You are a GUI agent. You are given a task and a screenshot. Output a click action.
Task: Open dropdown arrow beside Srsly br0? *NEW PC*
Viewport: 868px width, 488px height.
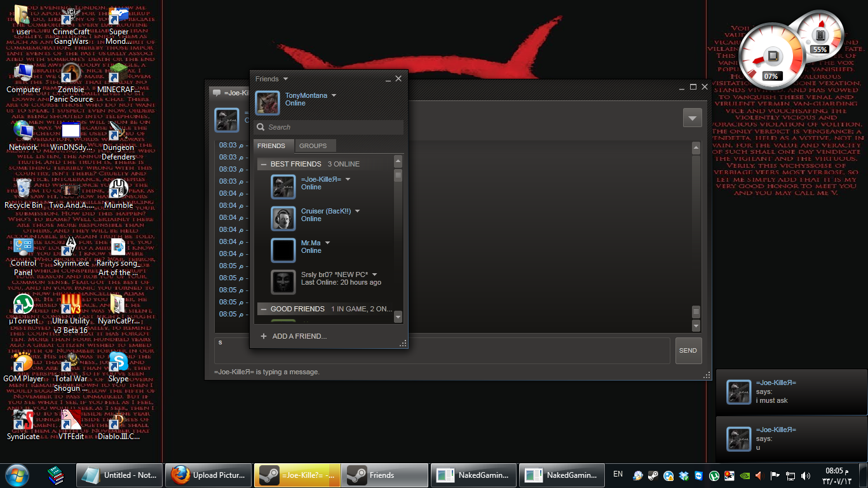(375, 274)
